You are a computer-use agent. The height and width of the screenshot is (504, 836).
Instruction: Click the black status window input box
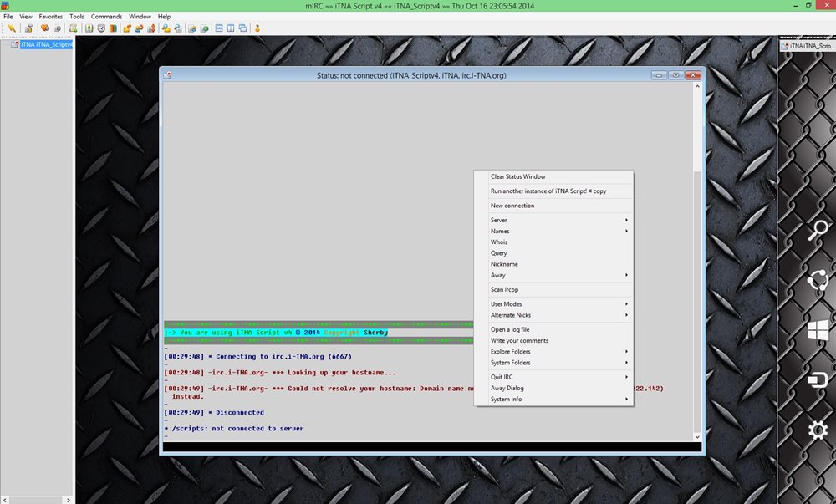pyautogui.click(x=432, y=446)
